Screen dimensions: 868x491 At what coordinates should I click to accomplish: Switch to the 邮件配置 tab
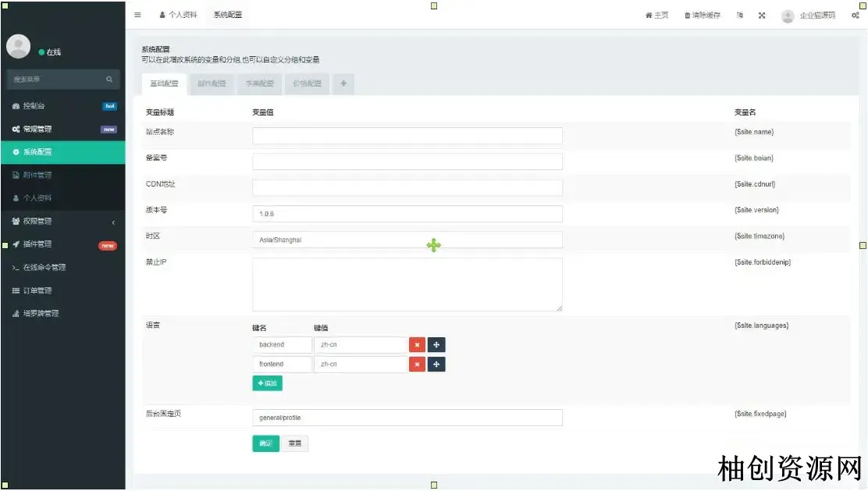point(212,84)
